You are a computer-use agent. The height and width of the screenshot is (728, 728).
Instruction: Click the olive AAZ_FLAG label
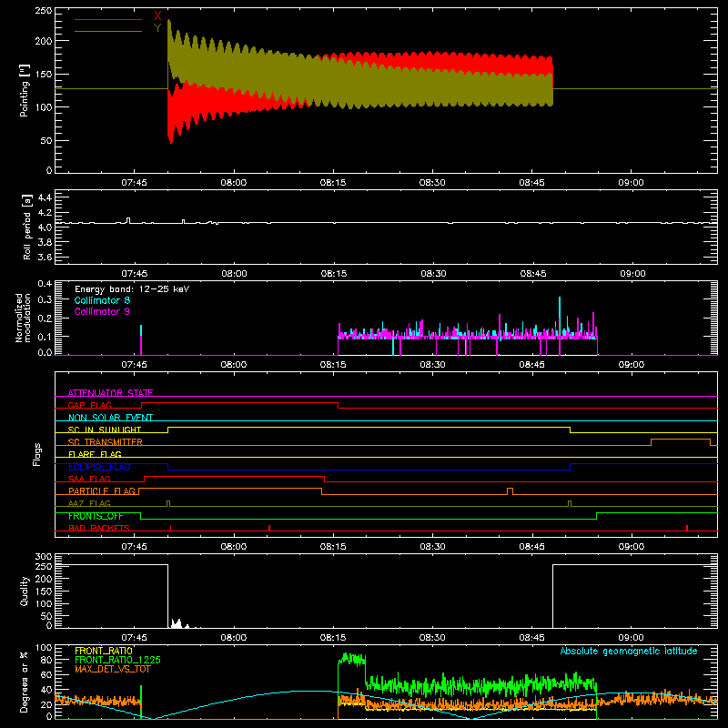pos(89,503)
